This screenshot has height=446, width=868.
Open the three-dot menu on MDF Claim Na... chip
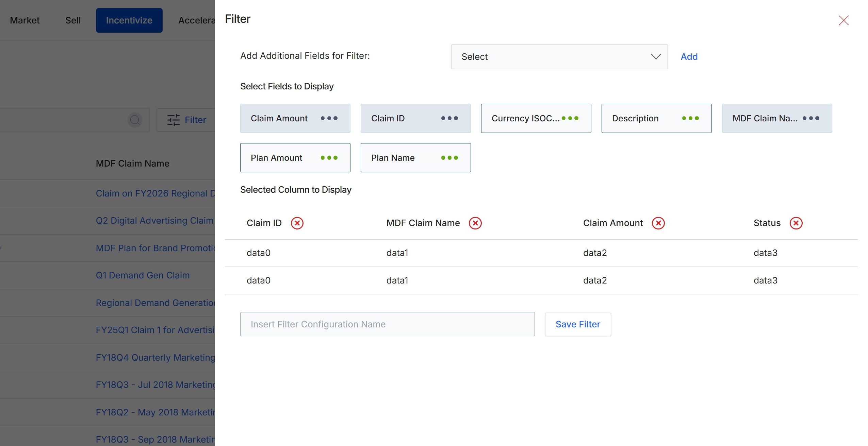tap(811, 118)
